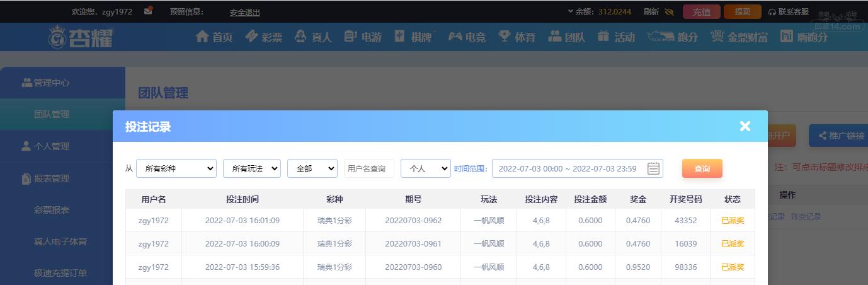
Task: Focus the 用户名查询 input field
Action: pyautogui.click(x=369, y=168)
